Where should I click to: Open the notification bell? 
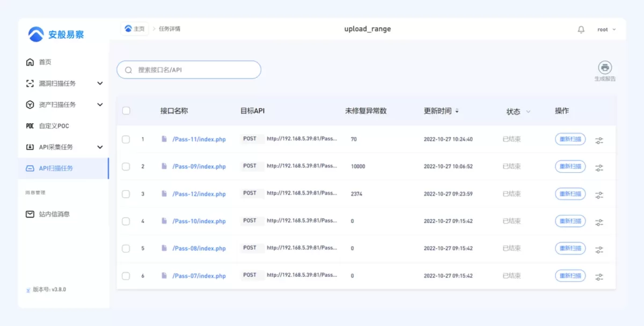[581, 29]
